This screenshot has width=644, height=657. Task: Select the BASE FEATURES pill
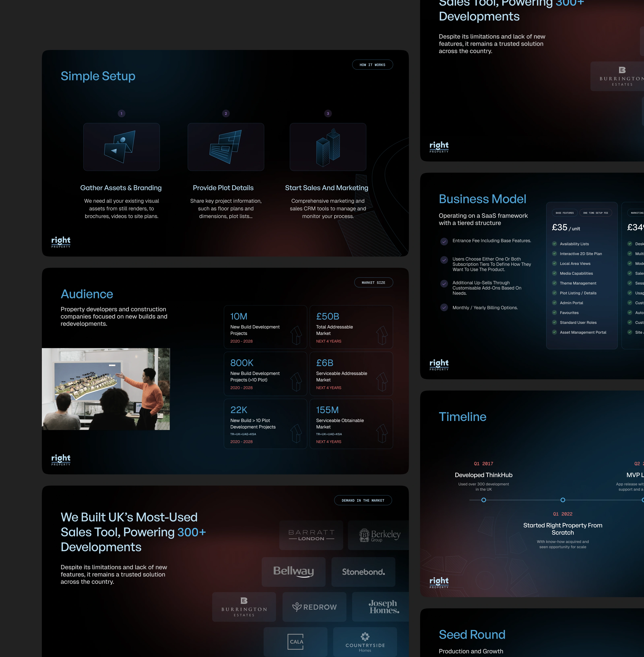[x=565, y=213]
